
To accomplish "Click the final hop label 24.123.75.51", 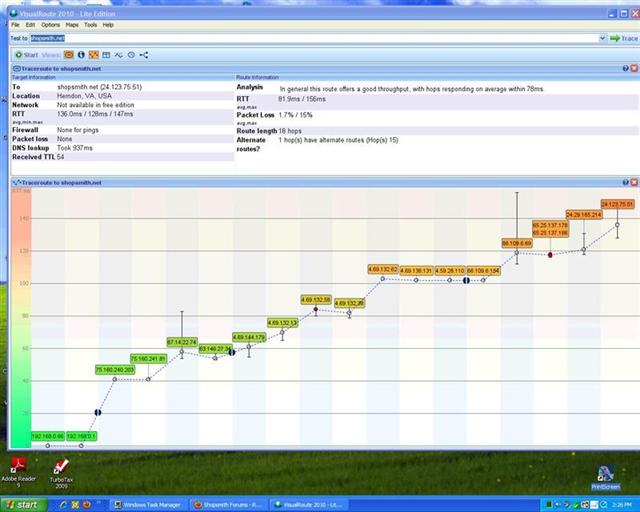I will tap(618, 204).
